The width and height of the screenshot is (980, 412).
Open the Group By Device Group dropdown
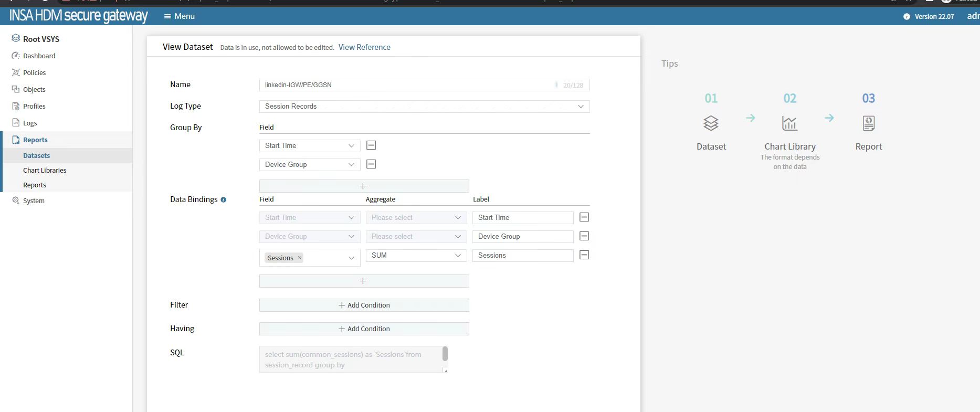tap(310, 165)
